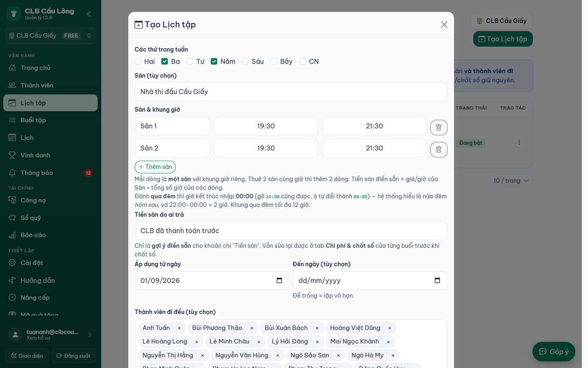This screenshot has width=588, height=368.
Task: Open the CLB Cầu Giấy club switcher
Action: (x=51, y=36)
